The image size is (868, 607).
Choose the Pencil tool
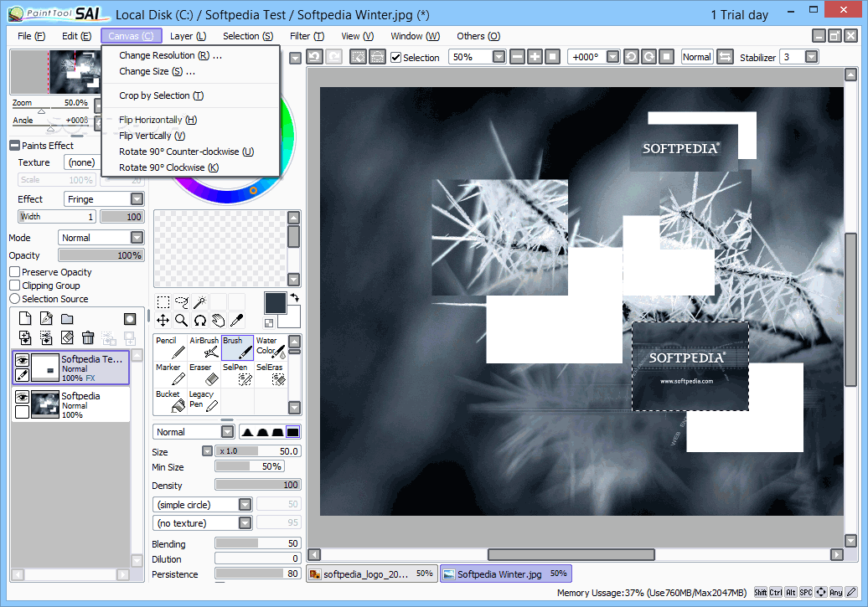(x=171, y=347)
